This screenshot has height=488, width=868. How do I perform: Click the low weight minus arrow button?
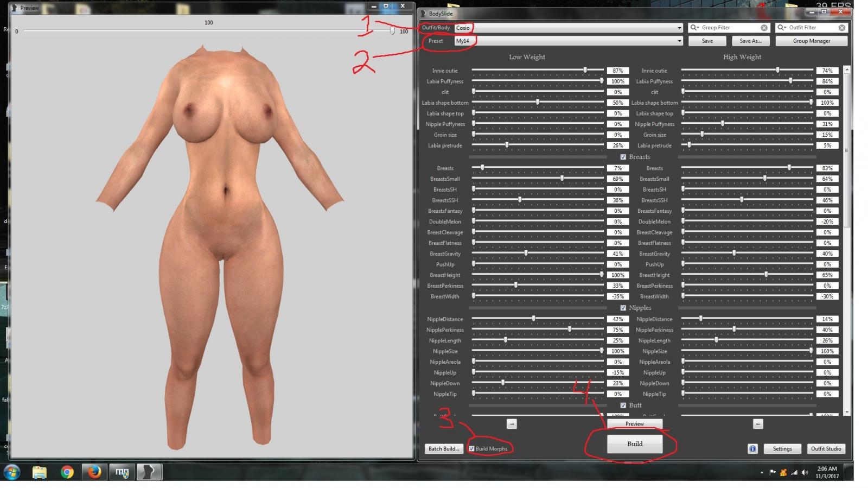pyautogui.click(x=512, y=424)
